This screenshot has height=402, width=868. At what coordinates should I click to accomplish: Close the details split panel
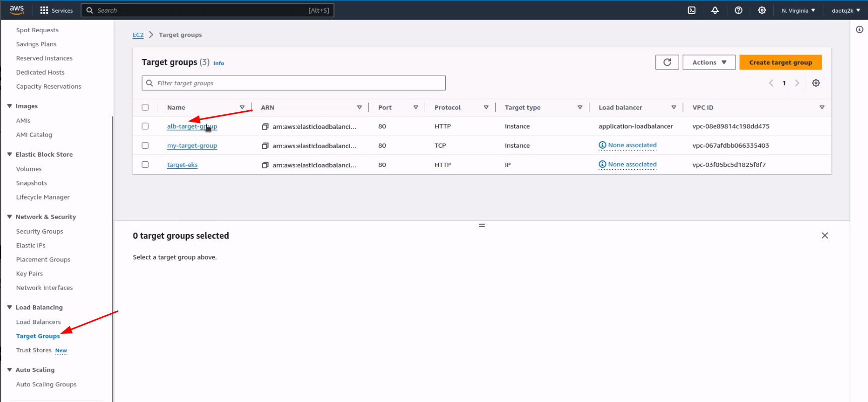click(x=825, y=235)
